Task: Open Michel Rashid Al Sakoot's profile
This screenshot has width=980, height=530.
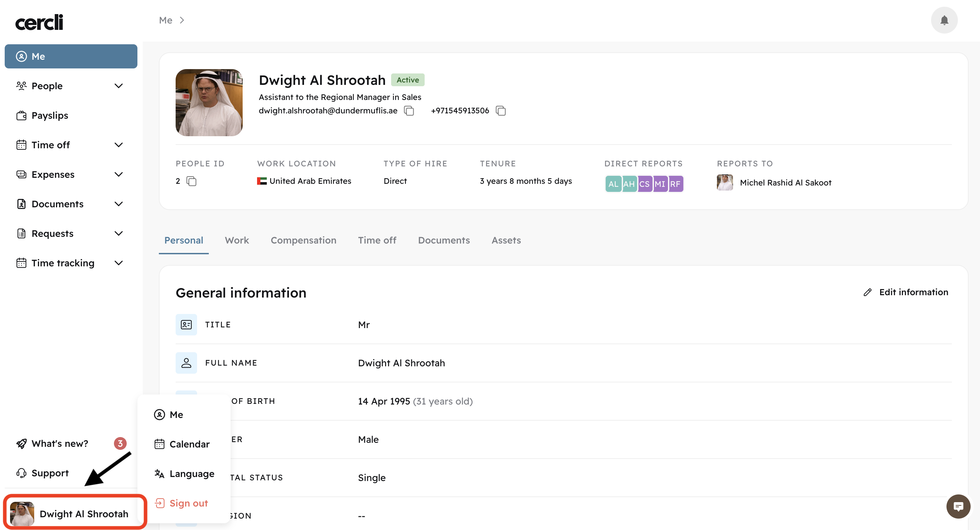Action: click(x=785, y=183)
